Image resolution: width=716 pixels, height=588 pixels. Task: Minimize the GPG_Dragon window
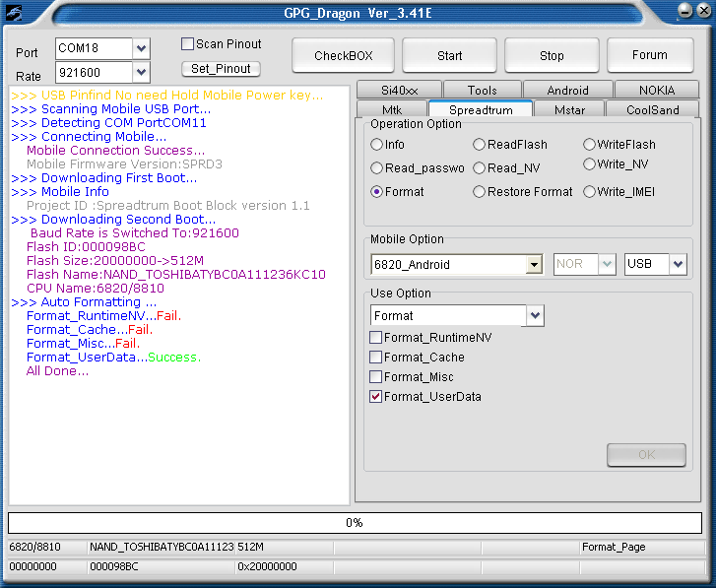click(x=682, y=11)
